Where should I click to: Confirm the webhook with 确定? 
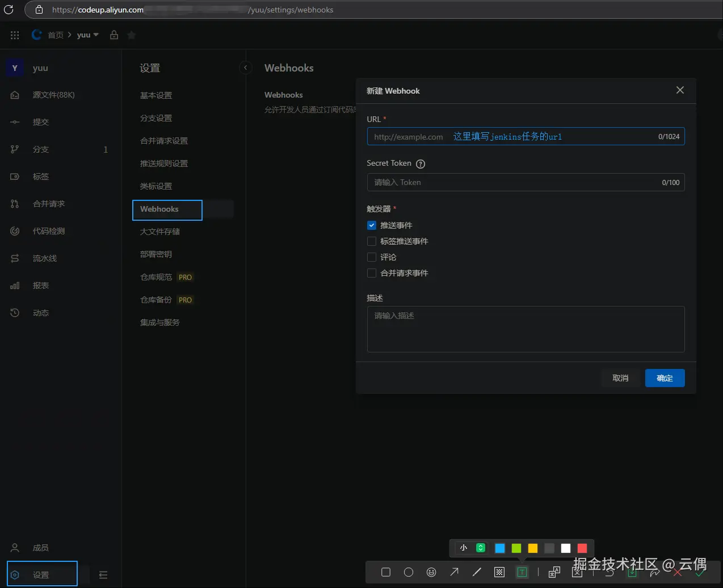665,378
